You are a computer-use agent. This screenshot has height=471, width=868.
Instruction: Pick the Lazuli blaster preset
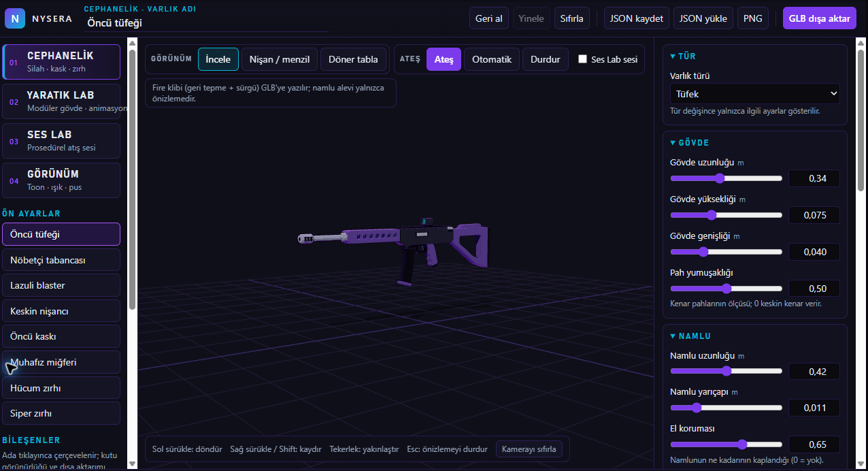[61, 285]
